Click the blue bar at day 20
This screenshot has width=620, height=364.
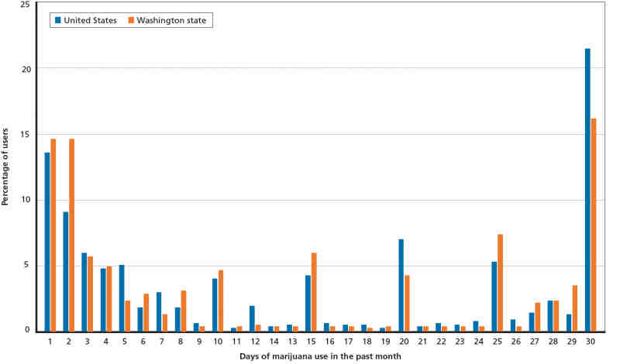point(401,285)
